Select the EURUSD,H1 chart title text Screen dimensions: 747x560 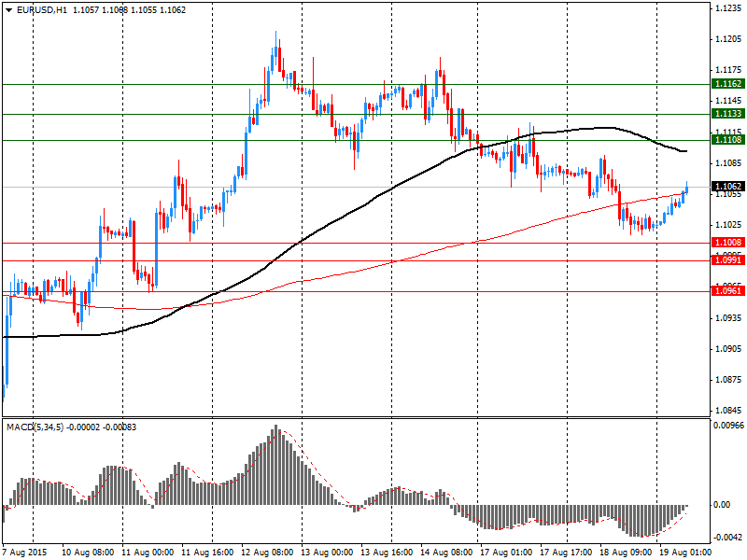coord(42,10)
